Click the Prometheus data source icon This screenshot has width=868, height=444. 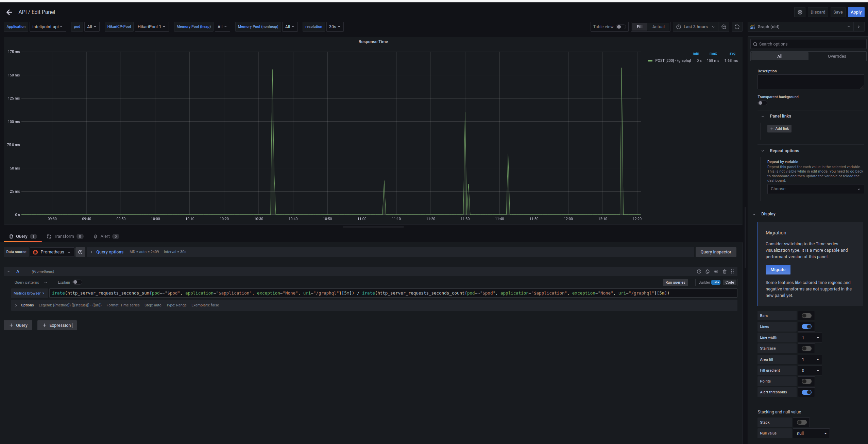35,252
